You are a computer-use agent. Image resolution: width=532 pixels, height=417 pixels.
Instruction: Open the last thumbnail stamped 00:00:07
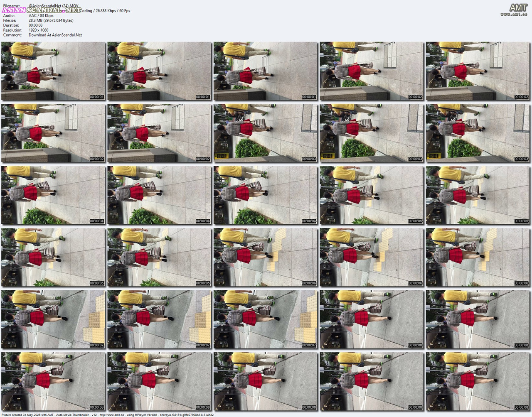tap(266, 319)
